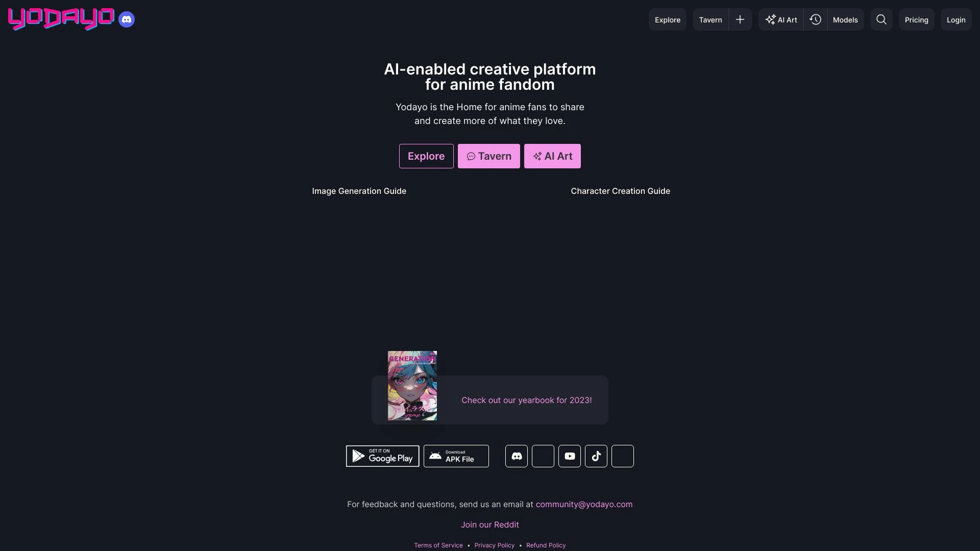Click the 2023 yearbook thumbnail
Screen dimensions: 980x551
(x=412, y=385)
